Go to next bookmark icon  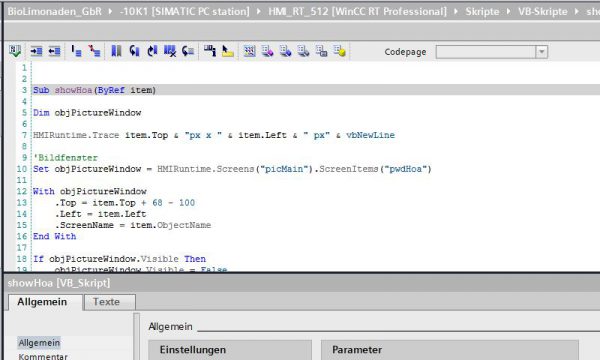[x=152, y=51]
